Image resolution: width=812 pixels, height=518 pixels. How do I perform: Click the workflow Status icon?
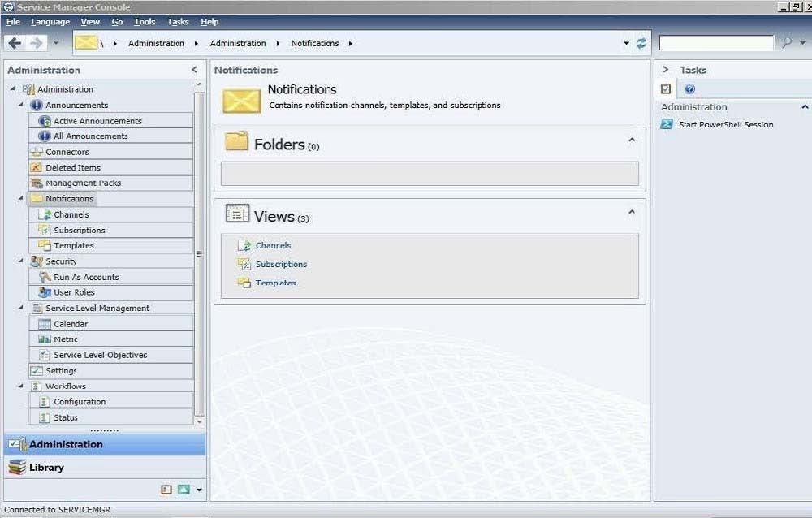[45, 417]
